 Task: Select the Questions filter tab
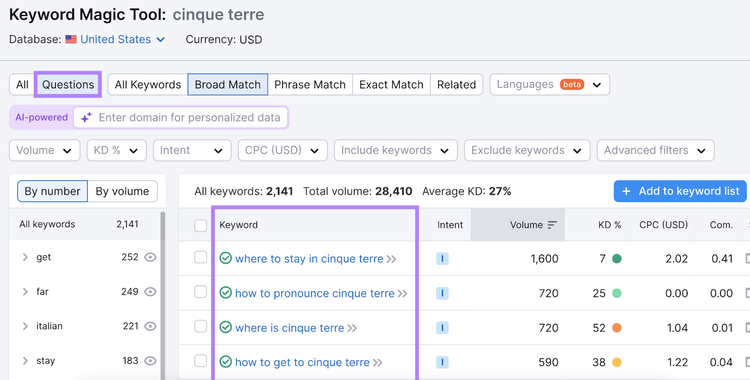[x=68, y=85]
